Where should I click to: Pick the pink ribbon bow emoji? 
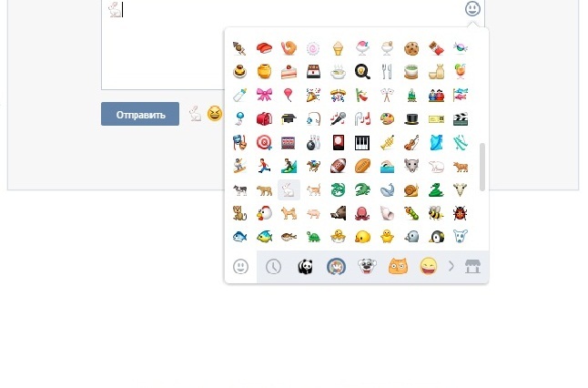click(264, 95)
